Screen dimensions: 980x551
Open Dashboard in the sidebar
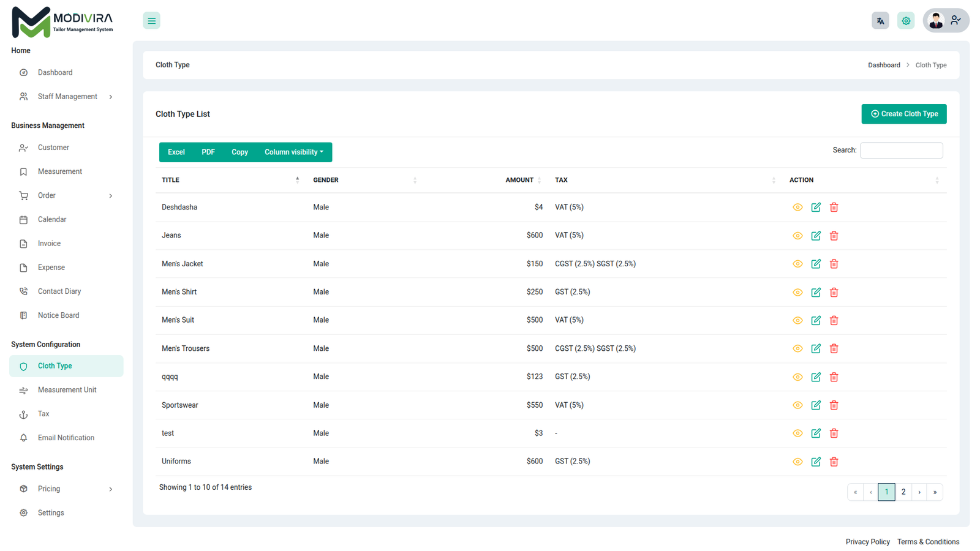(x=67, y=73)
